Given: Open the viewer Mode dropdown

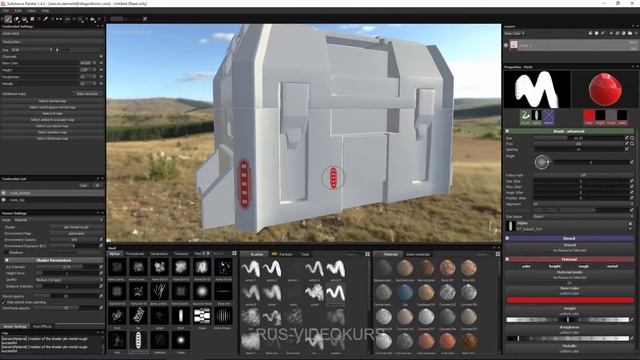Looking at the screenshot, I should click(57, 220).
